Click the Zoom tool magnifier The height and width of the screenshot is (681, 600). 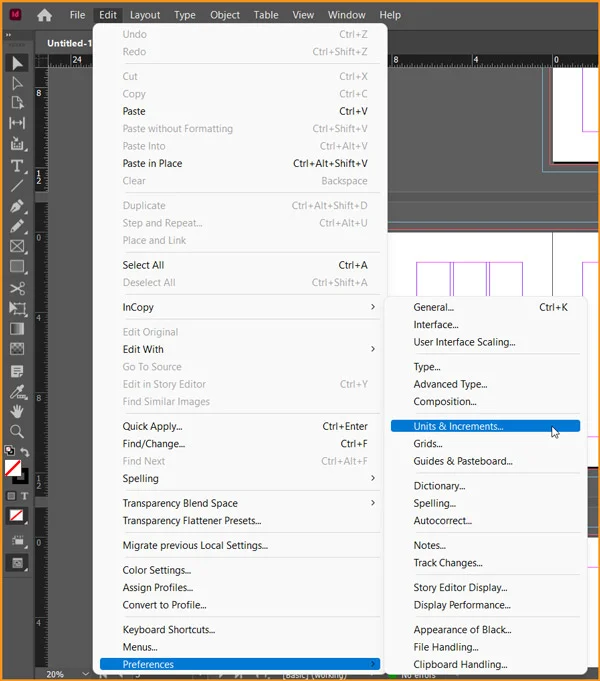(17, 432)
